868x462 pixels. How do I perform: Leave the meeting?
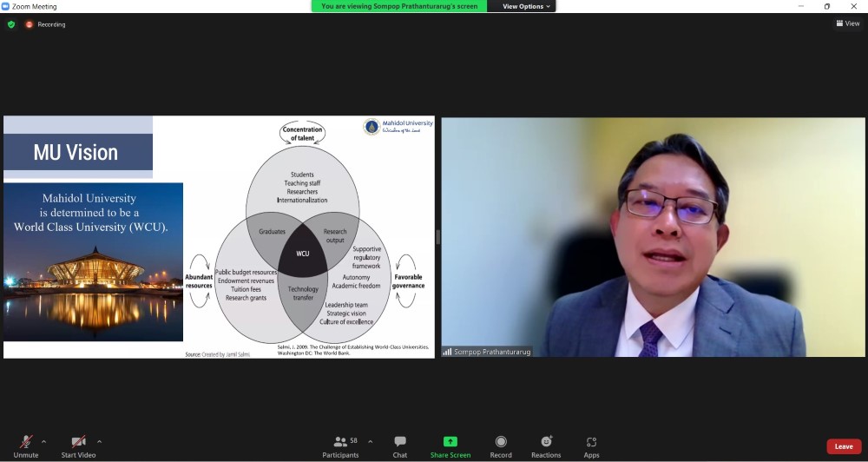[843, 446]
